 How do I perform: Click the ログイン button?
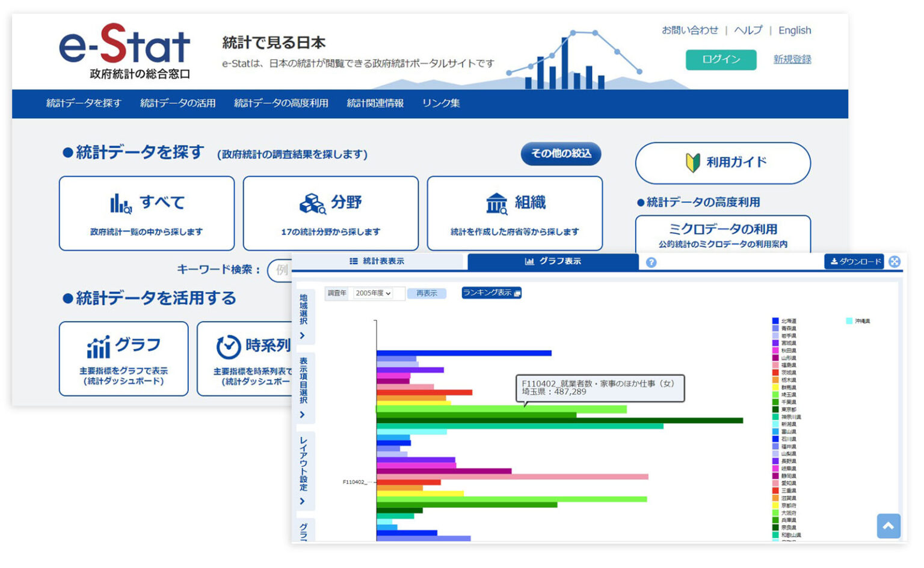(721, 60)
